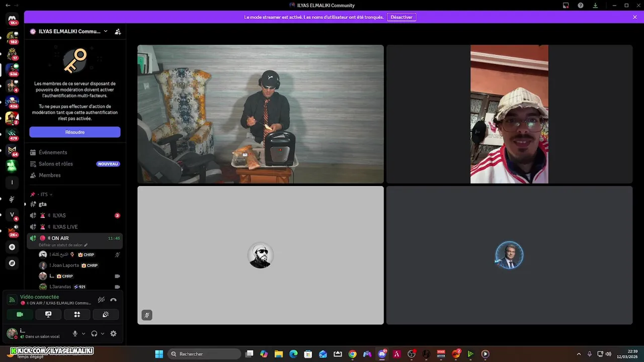Open Membres list

[x=74, y=175]
